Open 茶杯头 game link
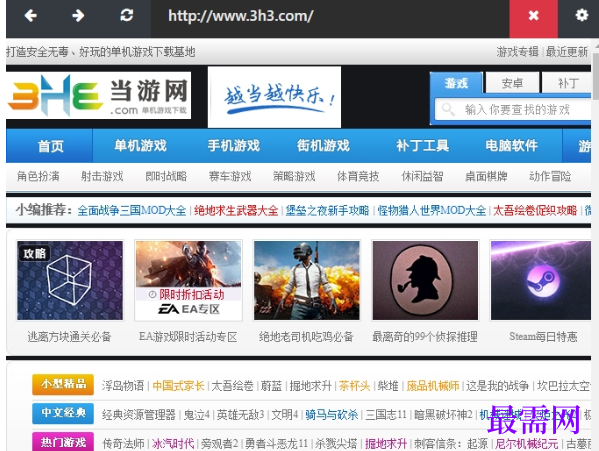This screenshot has height=451, width=599. pos(355,386)
